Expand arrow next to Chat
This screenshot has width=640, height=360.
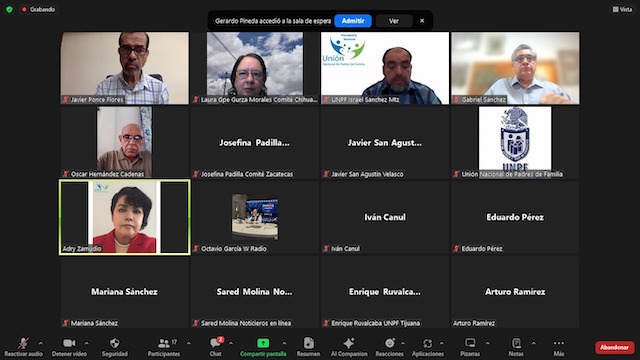(231, 343)
